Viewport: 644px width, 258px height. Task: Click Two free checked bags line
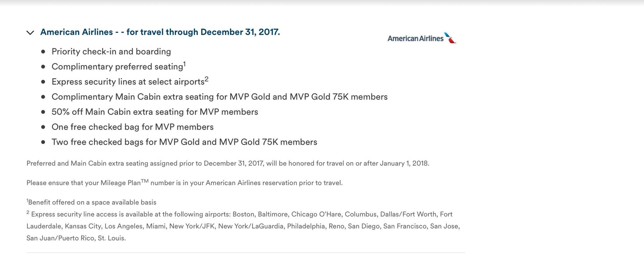point(184,142)
